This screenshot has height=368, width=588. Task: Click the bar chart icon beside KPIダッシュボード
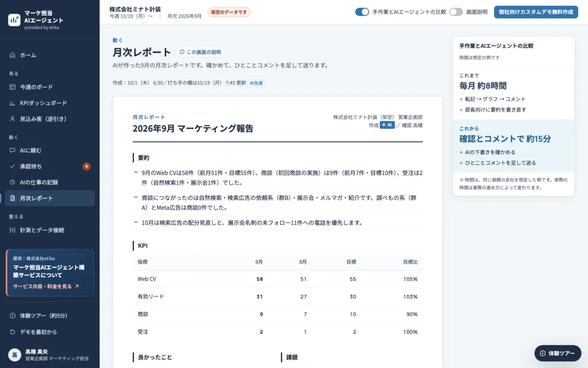point(13,103)
